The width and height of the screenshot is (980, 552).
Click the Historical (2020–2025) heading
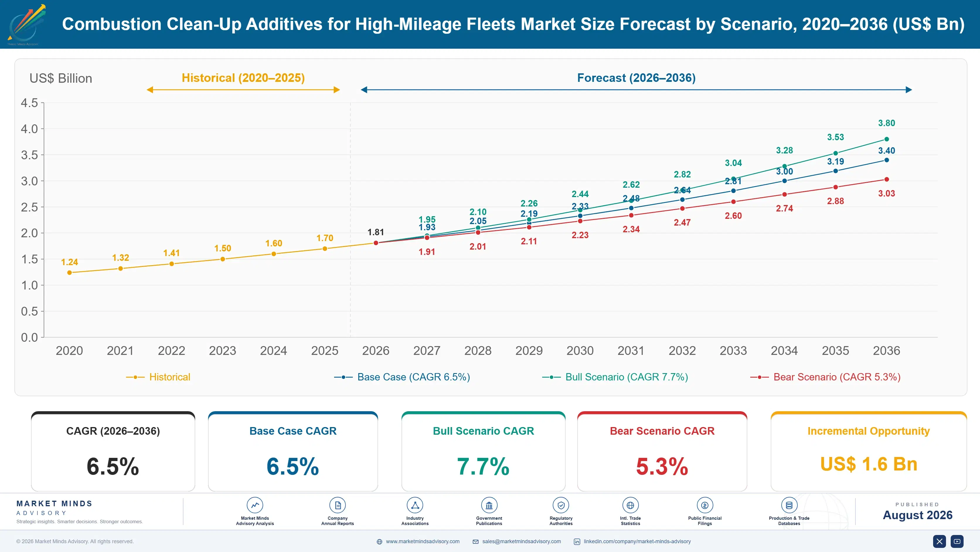coord(244,78)
